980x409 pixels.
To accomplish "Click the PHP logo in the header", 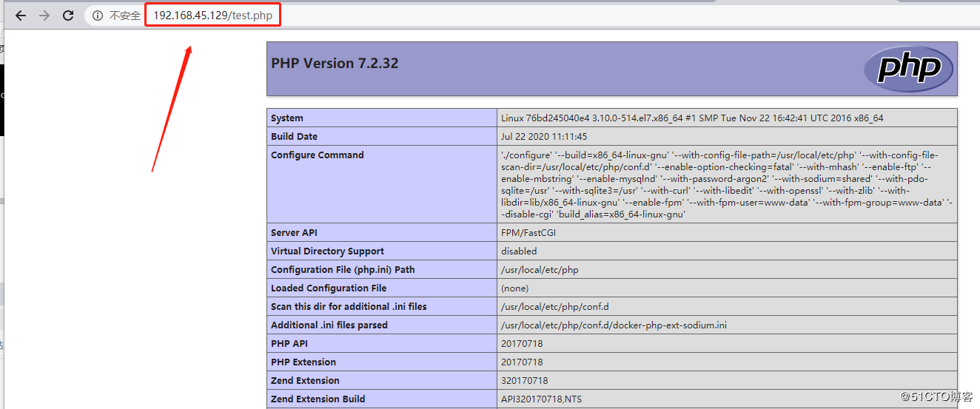I will click(908, 70).
